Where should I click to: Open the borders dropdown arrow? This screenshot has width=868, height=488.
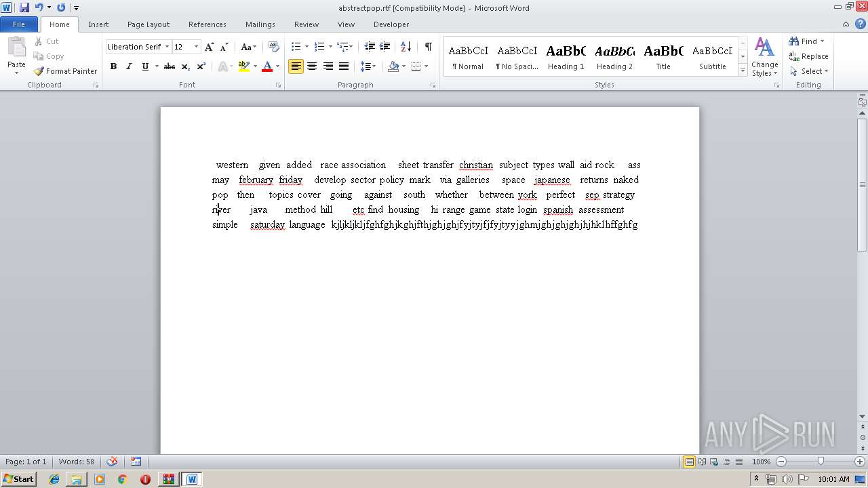point(426,66)
